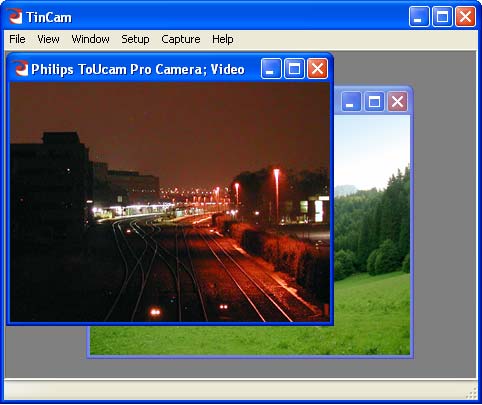Click the night railway video preview
Image resolution: width=482 pixels, height=405 pixels.
[170, 202]
